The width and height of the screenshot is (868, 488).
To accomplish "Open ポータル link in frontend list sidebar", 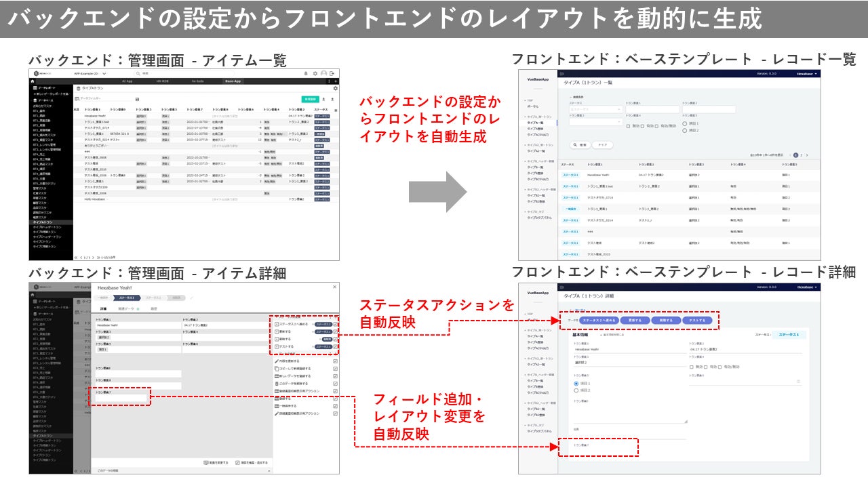I will (x=533, y=106).
